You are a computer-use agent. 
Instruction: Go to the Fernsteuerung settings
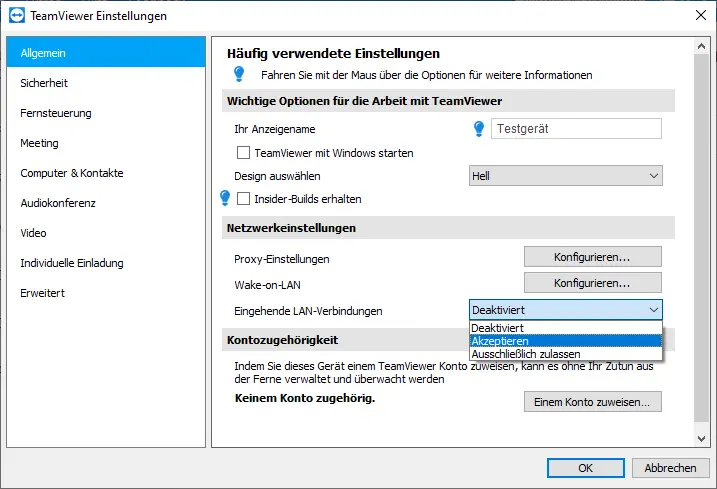(106, 113)
